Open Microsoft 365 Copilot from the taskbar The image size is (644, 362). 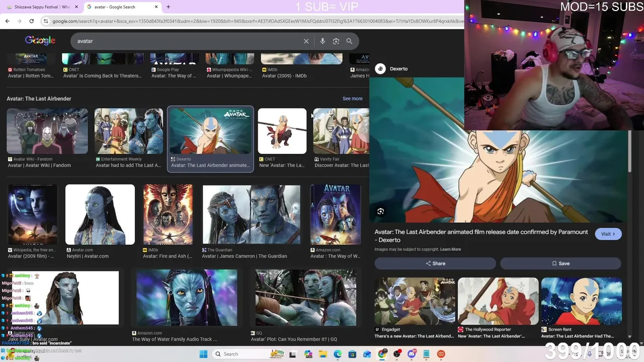(308, 354)
